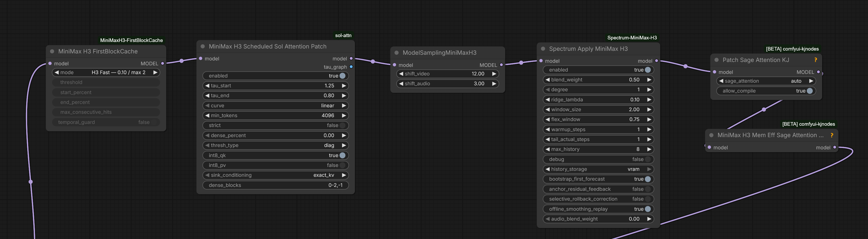Open the sink_conditioning dropdown
868x239 pixels.
[x=276, y=175]
